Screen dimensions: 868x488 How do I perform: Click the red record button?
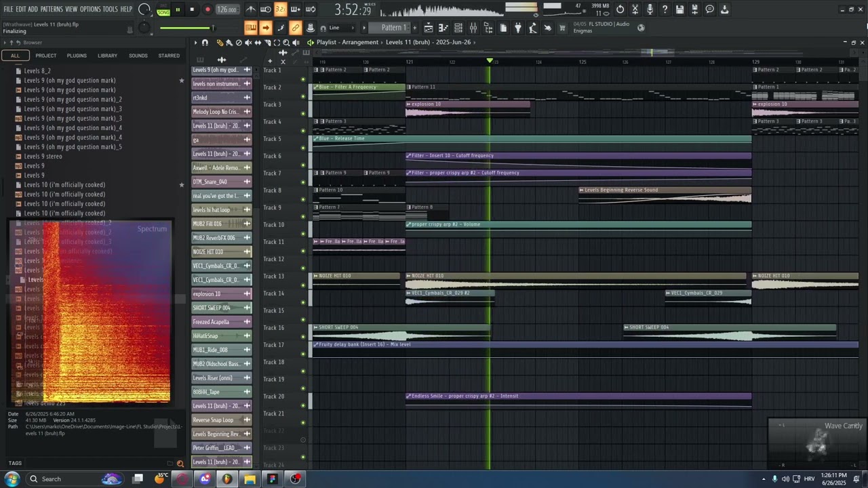(x=207, y=9)
